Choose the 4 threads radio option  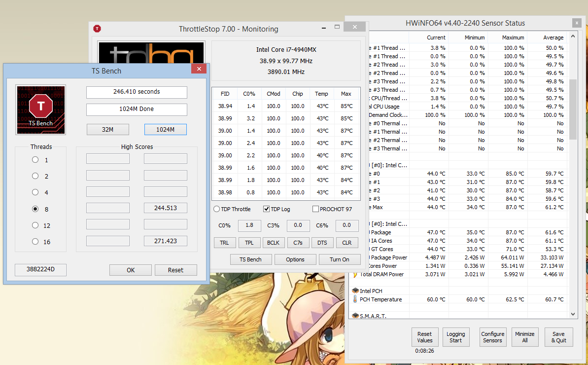tap(35, 192)
